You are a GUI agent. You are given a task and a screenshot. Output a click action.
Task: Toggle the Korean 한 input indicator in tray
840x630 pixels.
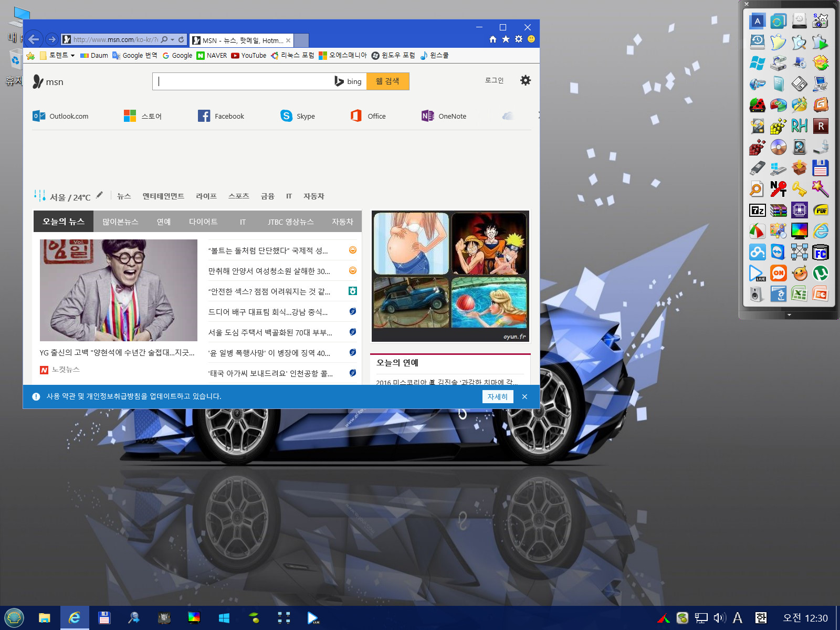(x=761, y=618)
